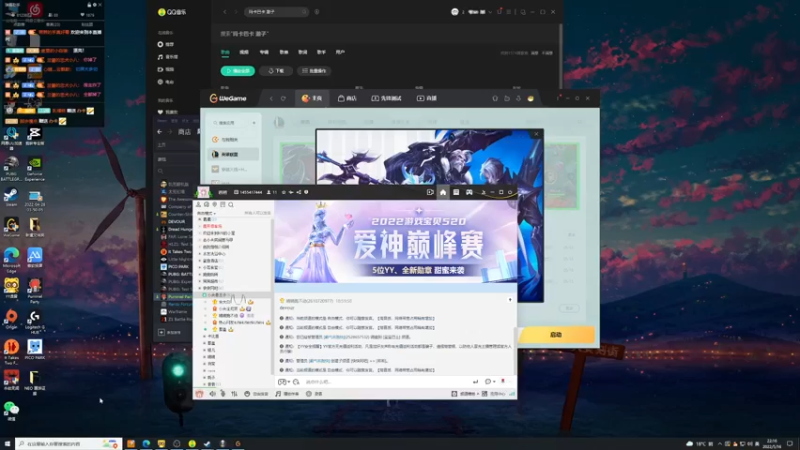800x450 pixels.
Task: Open the PICO PARK desktop shortcut
Action: 34,350
